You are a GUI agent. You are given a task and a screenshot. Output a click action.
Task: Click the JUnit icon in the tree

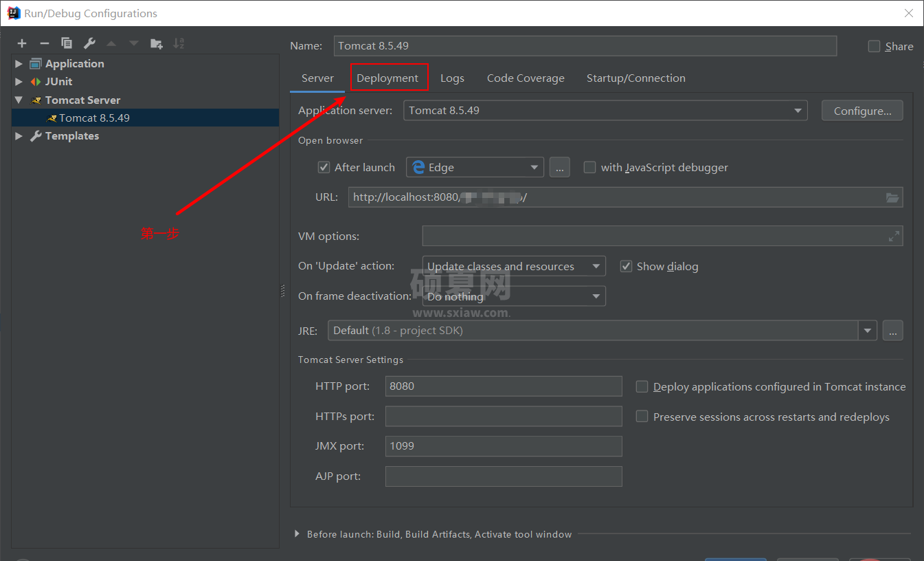pos(36,81)
